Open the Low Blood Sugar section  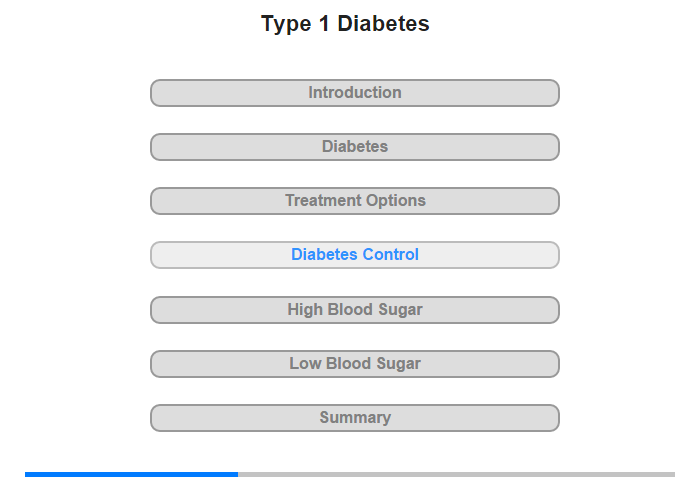tap(354, 363)
